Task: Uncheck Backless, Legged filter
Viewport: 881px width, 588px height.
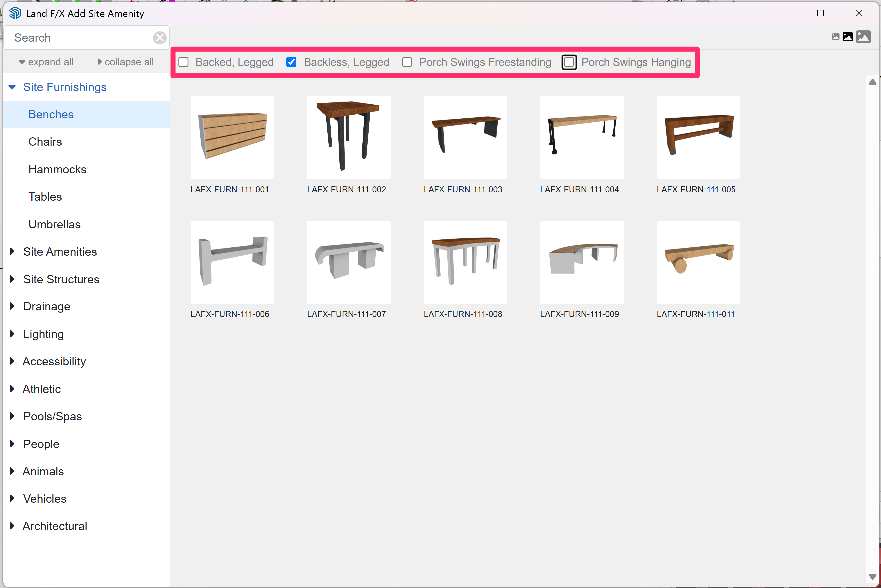Action: pyautogui.click(x=291, y=62)
